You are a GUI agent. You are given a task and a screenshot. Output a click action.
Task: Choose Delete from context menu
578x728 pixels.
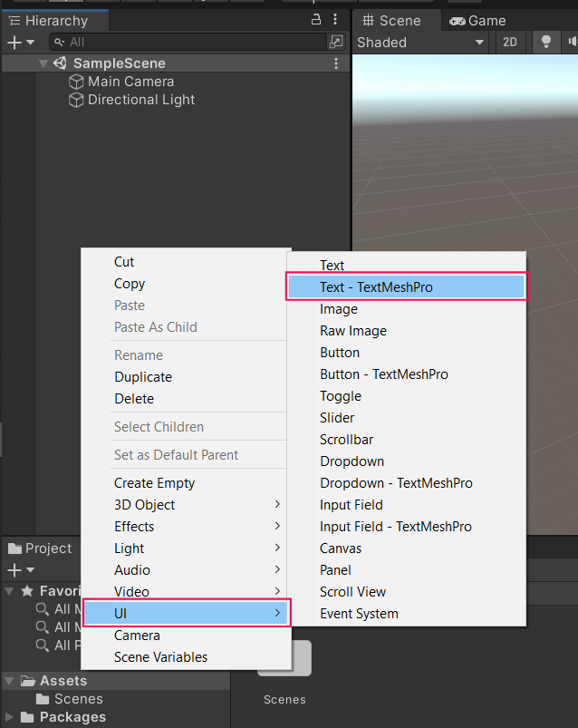tap(184, 399)
